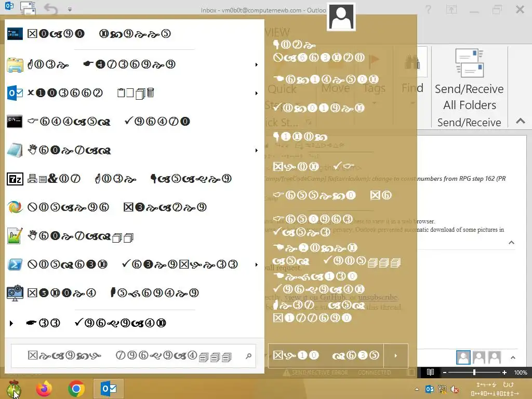Click Undo arrow in Outlook Quick Access Toolbar
The width and height of the screenshot is (532, 399).
coord(50,9)
